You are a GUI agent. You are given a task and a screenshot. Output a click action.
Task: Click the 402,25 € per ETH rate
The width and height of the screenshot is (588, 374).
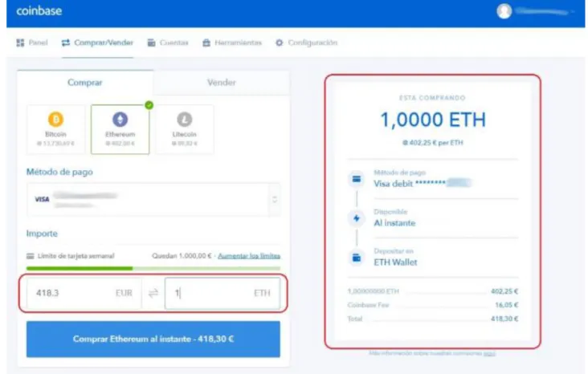click(433, 143)
